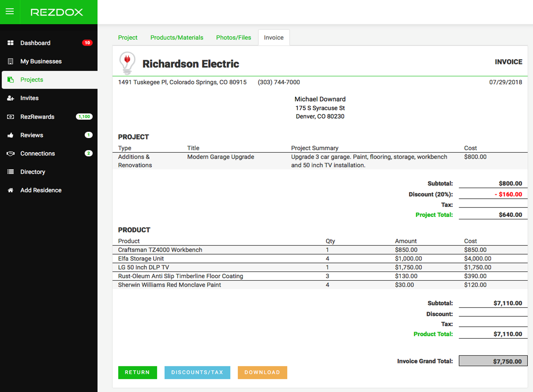Click the green RETURN button

click(137, 372)
